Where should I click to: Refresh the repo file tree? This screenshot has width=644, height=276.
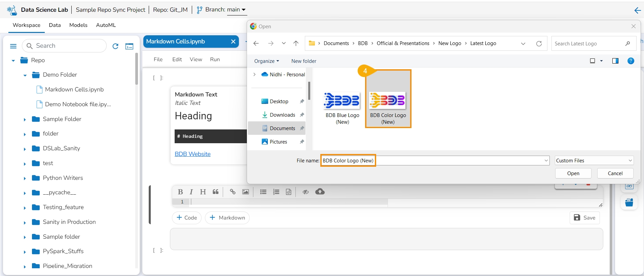tap(115, 46)
